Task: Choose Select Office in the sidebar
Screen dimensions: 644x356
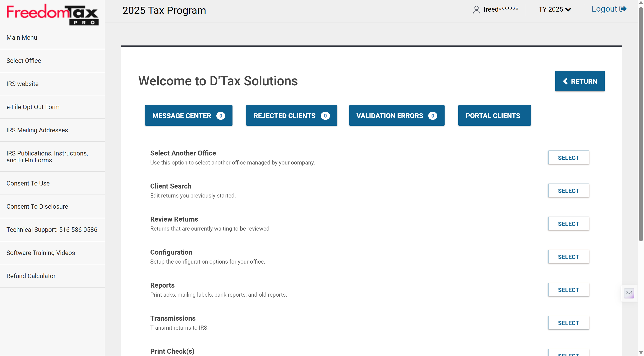Action: tap(53, 61)
